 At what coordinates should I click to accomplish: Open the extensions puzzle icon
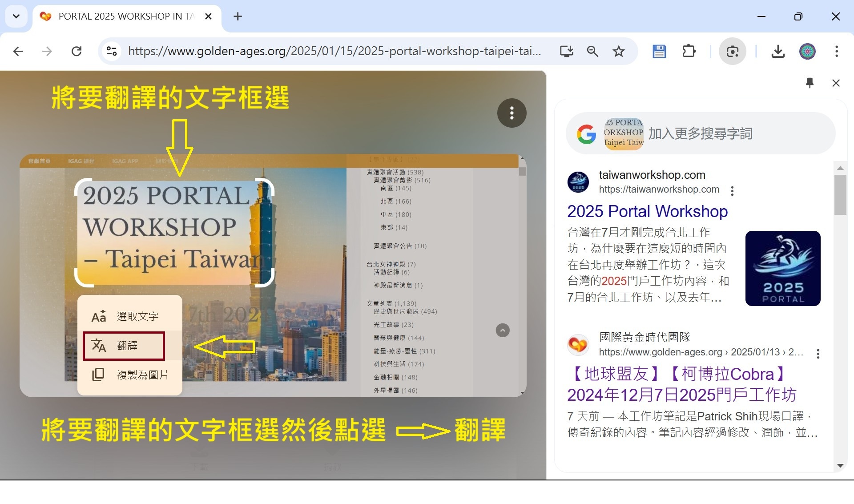click(x=689, y=52)
